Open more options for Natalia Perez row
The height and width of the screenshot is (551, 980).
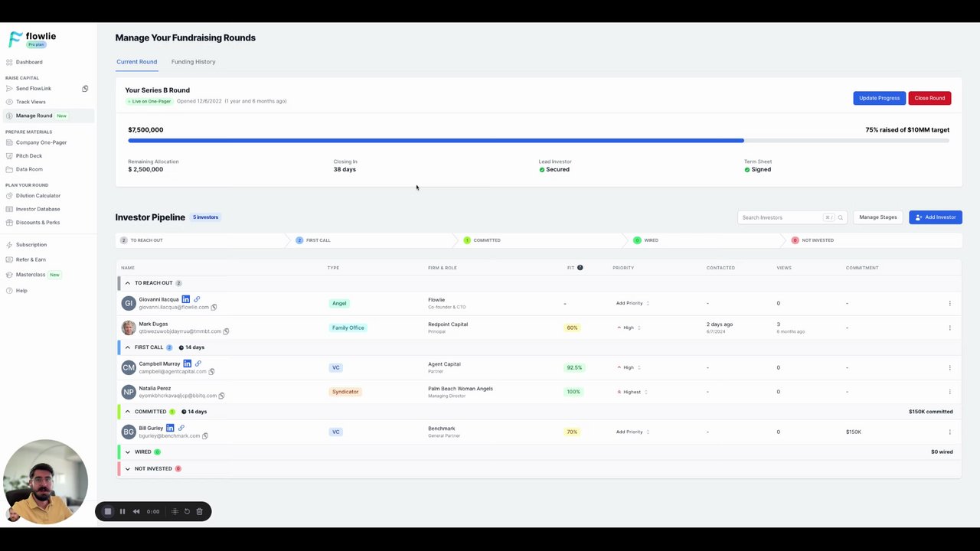point(949,392)
